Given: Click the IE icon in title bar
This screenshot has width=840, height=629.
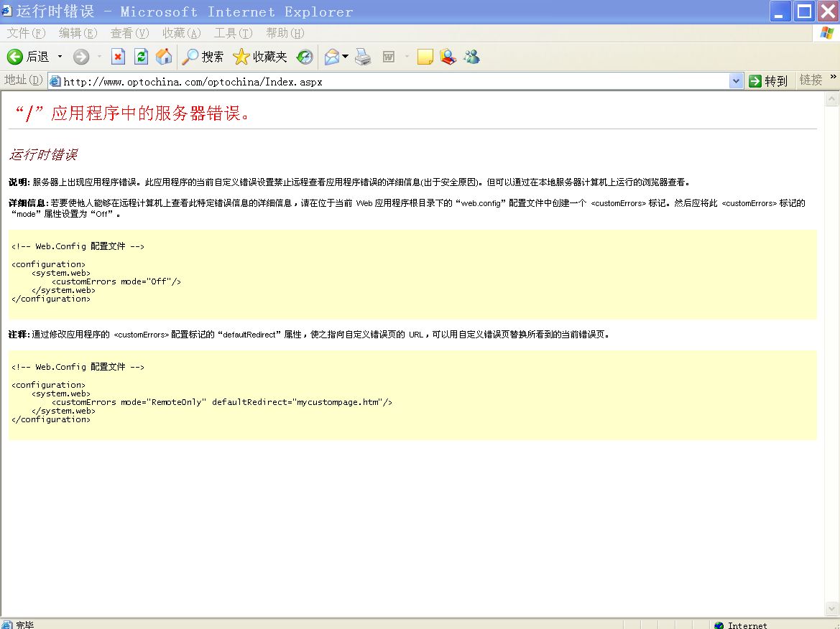Looking at the screenshot, I should pos(6,11).
